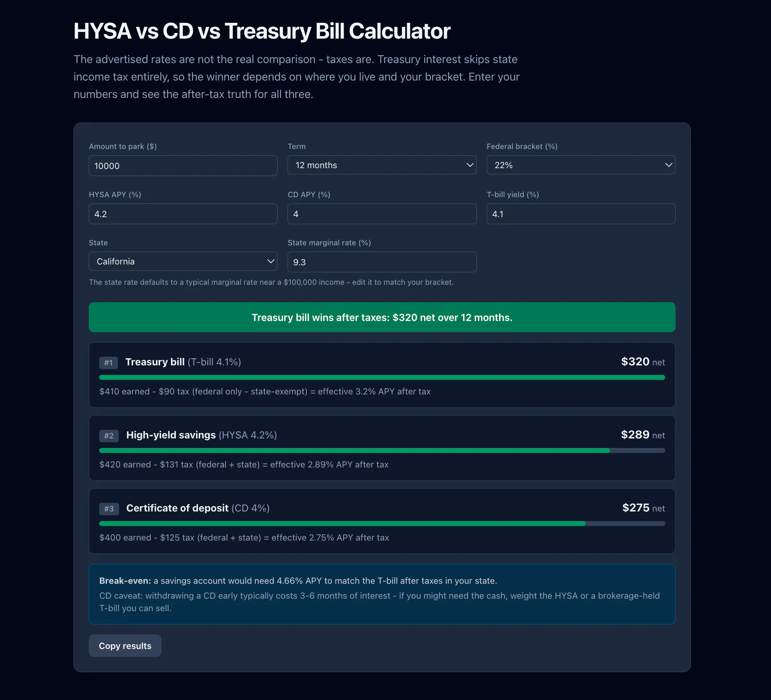This screenshot has width=771, height=700.
Task: Click the '$400 earned - $125 tax' breakdown line
Action: coord(244,538)
